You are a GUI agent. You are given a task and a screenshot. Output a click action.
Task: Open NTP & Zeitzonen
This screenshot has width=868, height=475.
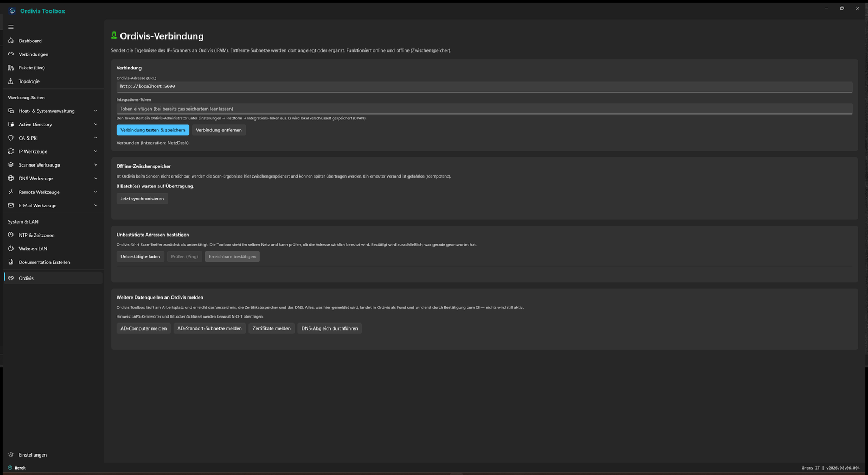click(53, 235)
